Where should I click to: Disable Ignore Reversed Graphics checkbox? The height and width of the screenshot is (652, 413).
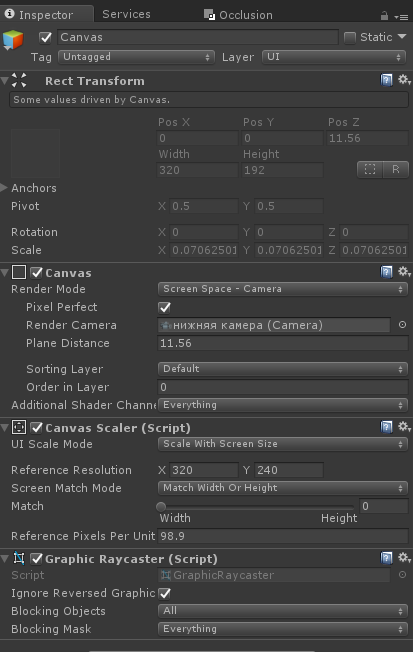pyautogui.click(x=165, y=593)
